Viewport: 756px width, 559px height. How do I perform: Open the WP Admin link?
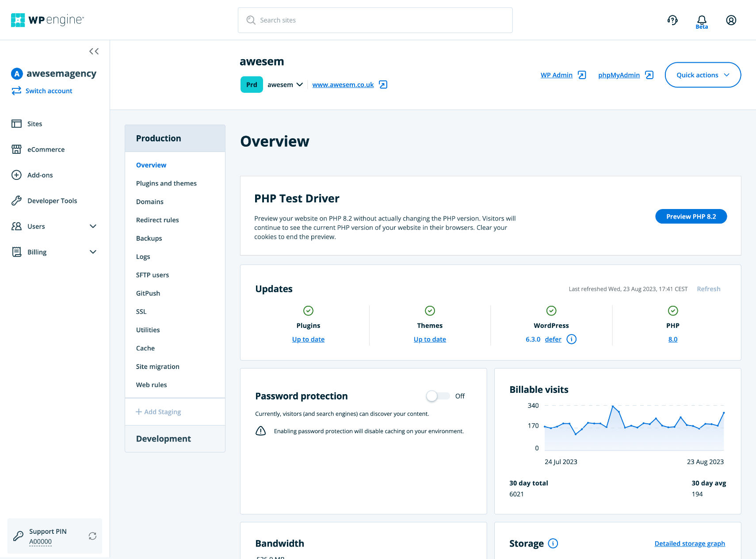[557, 75]
